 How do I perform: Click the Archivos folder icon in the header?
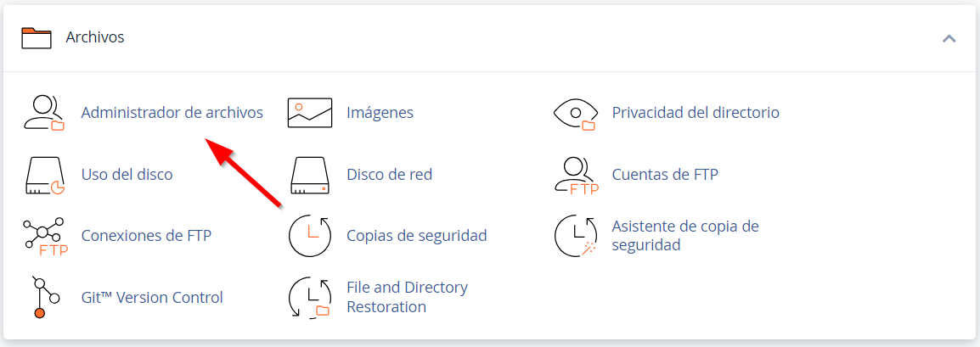(36, 38)
